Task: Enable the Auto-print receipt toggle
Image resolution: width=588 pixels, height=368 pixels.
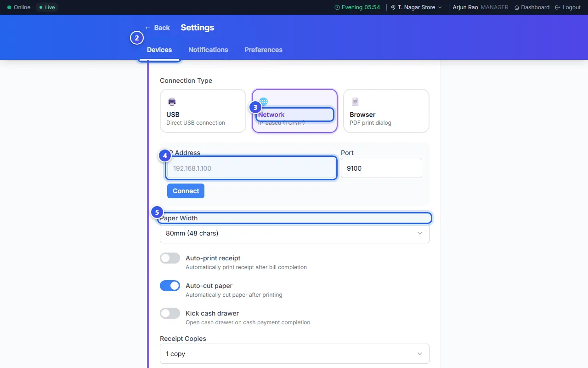Action: click(170, 258)
